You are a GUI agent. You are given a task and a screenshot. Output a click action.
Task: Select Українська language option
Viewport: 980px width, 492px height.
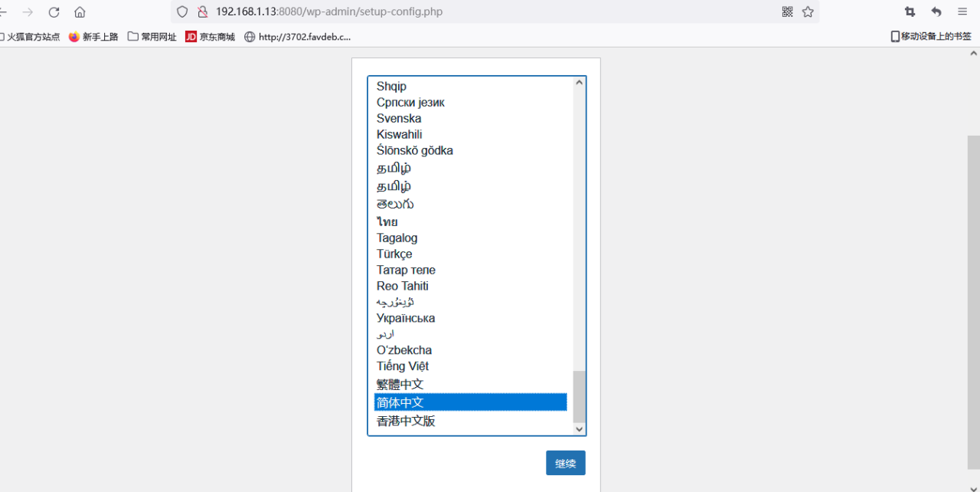click(x=470, y=318)
